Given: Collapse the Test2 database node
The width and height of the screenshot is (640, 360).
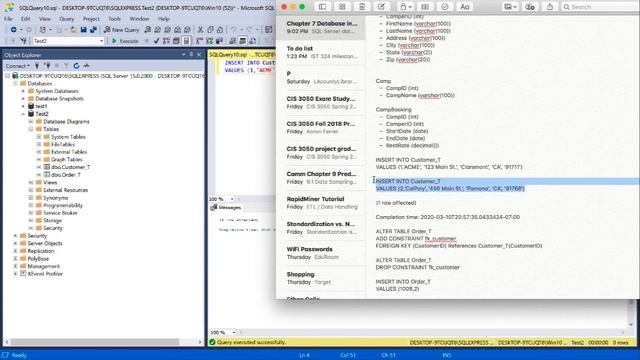Looking at the screenshot, I should pyautogui.click(x=23, y=114).
